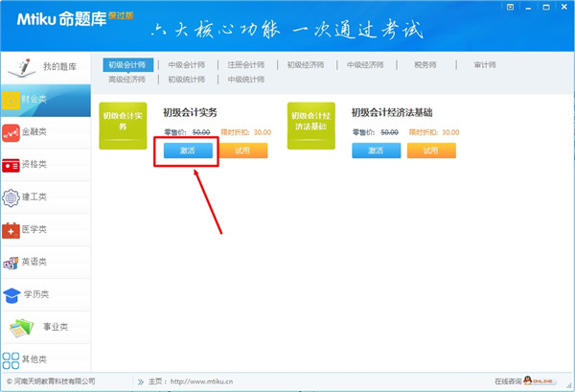Click the 初级会计经济法基础 course title

(x=392, y=112)
